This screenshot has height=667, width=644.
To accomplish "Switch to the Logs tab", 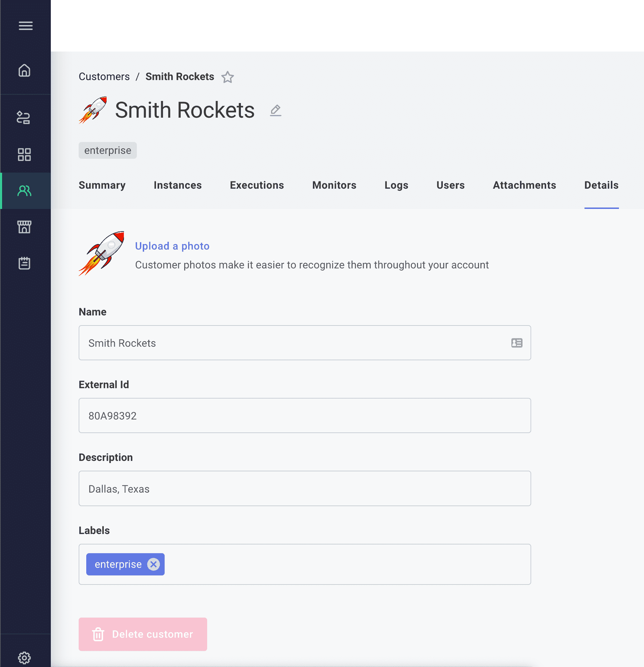I will [396, 185].
